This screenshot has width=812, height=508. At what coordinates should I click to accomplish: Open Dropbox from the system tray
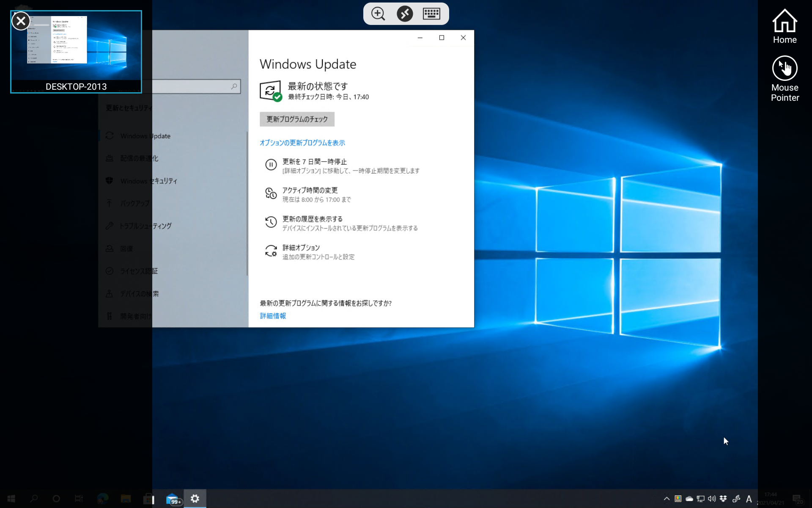point(723,499)
